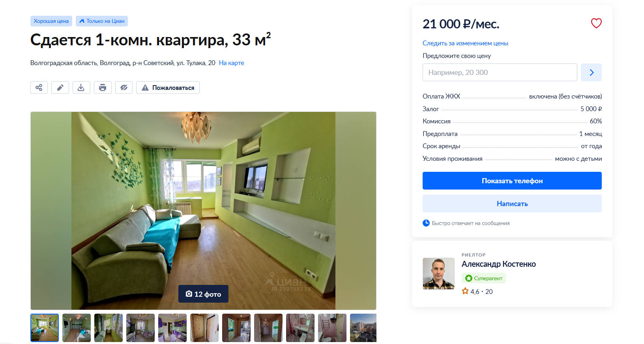Screen dimensions: 644x344
Task: Follow Следить за изменением цены link
Action: point(465,43)
